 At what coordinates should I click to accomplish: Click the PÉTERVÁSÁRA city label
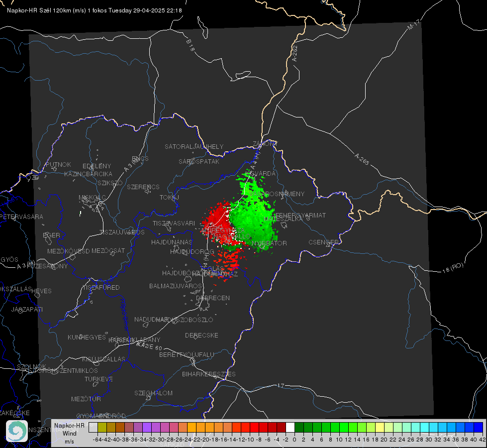click(x=22, y=217)
